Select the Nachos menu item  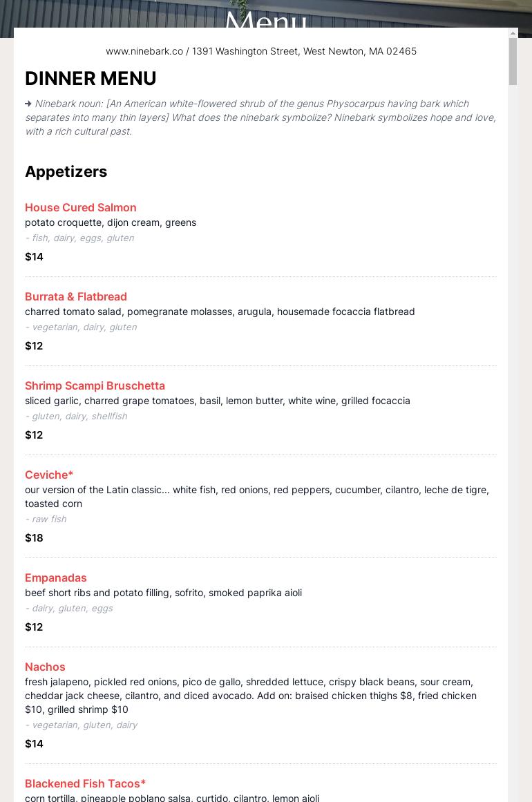click(x=45, y=667)
